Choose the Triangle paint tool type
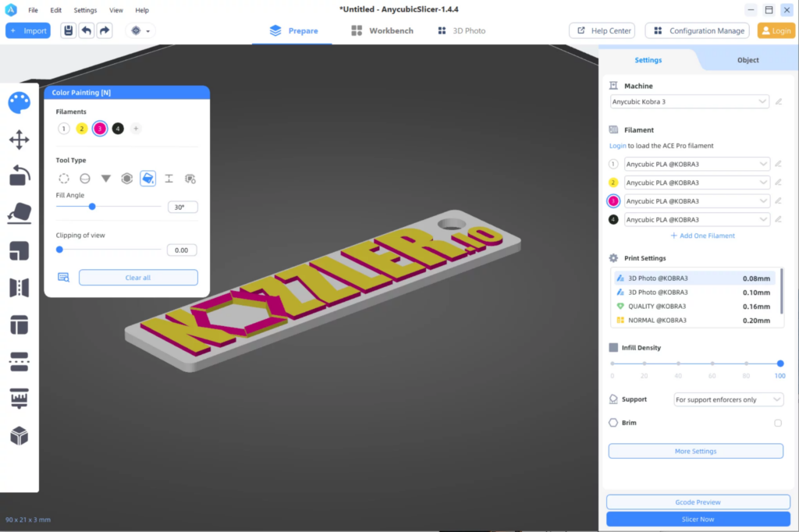Viewport: 799px width, 532px height. (x=106, y=179)
